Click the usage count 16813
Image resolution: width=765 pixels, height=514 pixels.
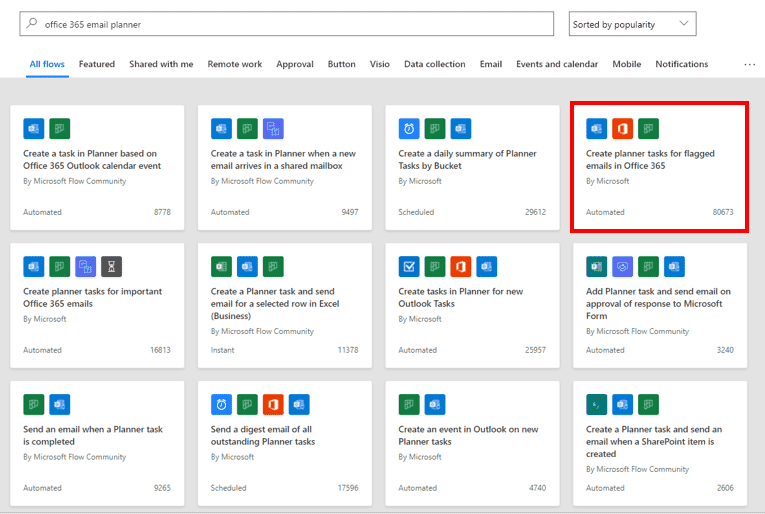coord(160,350)
